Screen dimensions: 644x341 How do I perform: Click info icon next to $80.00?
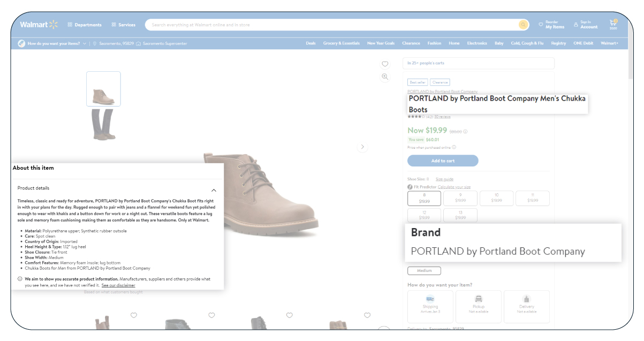(465, 131)
